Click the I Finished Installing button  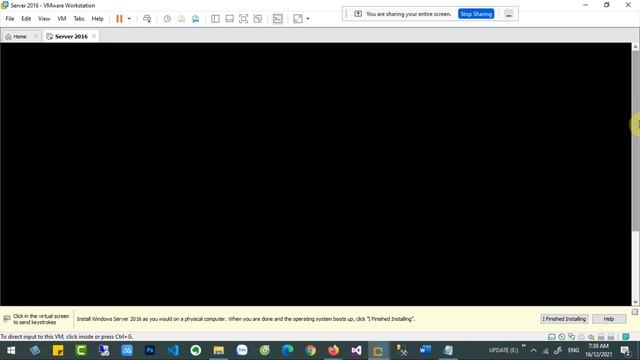point(564,319)
